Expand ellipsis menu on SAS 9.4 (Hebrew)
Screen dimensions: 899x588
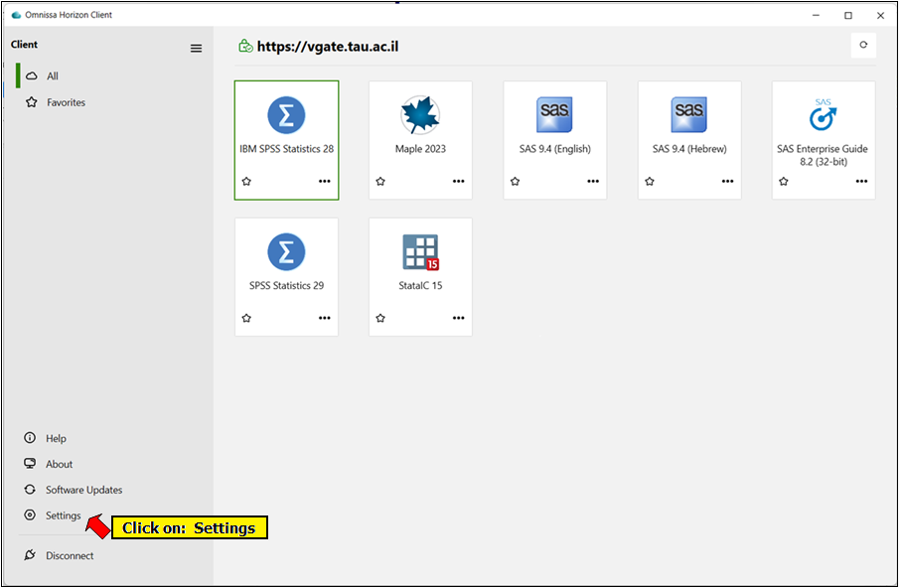[727, 181]
